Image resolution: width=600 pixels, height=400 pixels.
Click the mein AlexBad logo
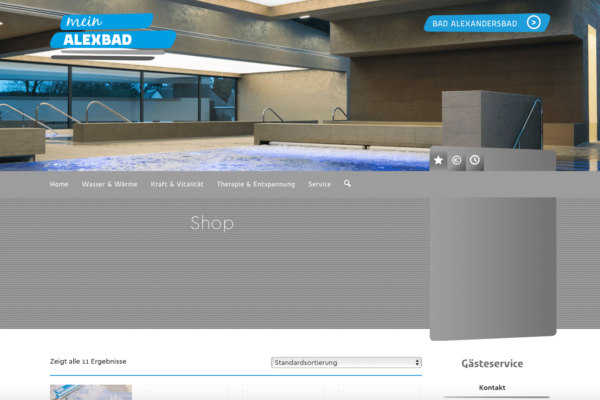pyautogui.click(x=110, y=33)
